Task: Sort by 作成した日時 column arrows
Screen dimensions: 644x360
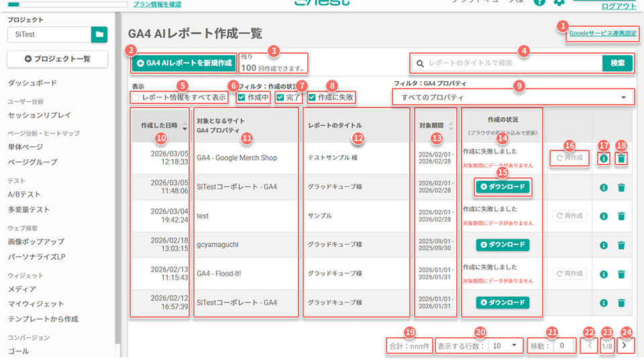Action: pos(184,126)
